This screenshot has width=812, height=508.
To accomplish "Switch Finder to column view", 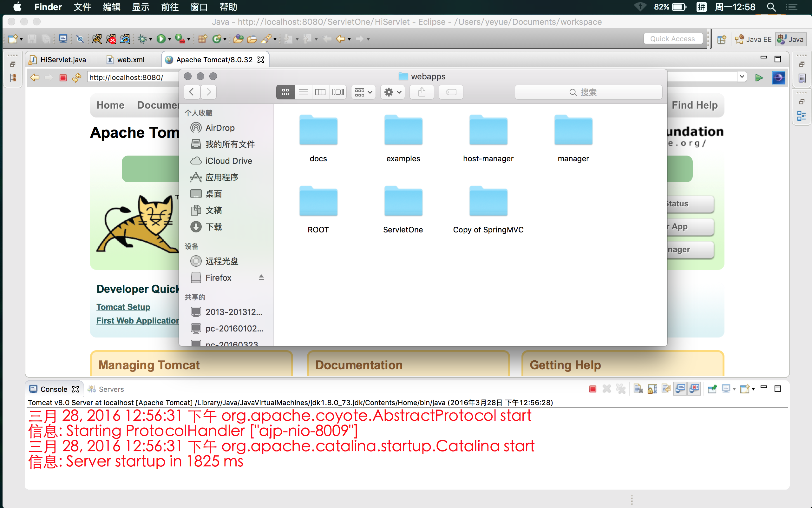I will 320,92.
